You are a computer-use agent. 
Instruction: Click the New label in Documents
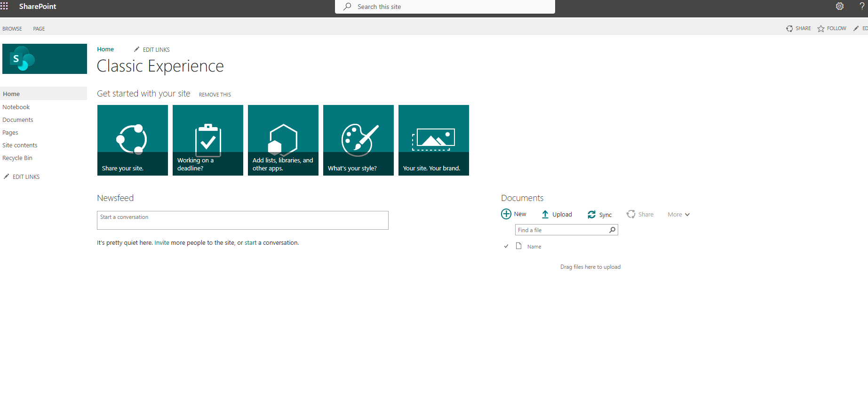(x=520, y=214)
